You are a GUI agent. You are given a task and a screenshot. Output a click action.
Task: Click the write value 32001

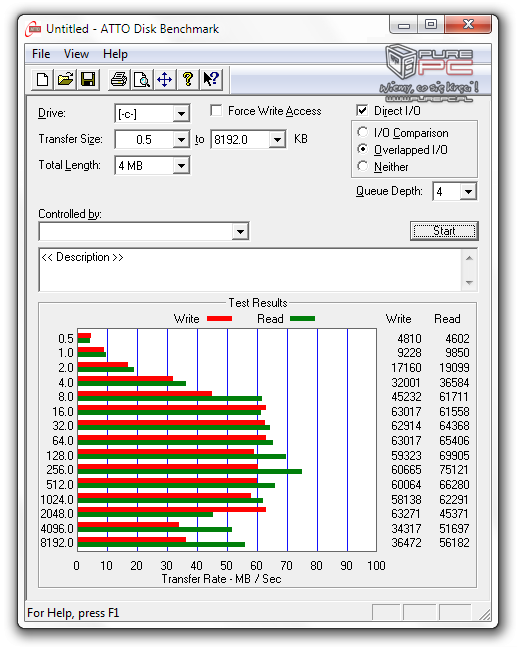[x=406, y=383]
